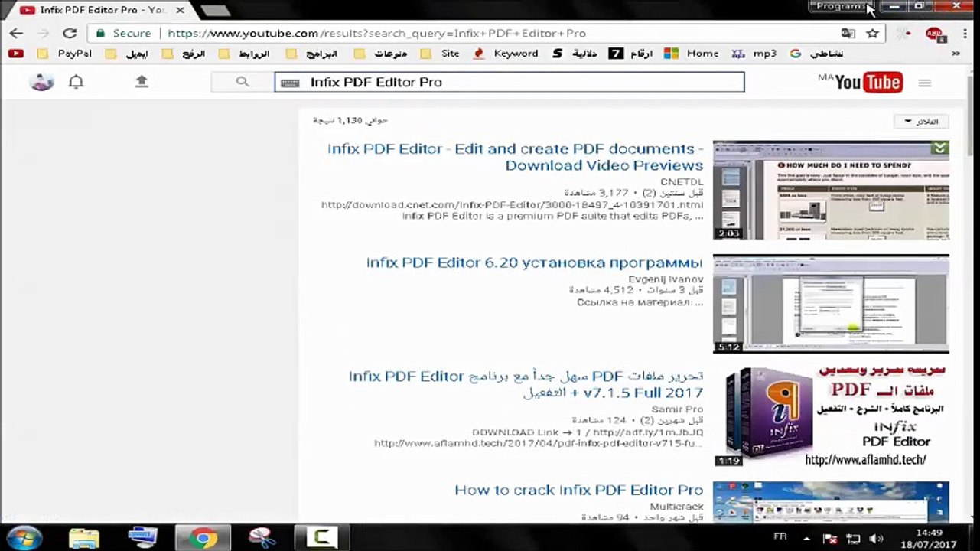
Task: Open 'How to crack Infix PDF Editor Pro' video
Action: 578,490
